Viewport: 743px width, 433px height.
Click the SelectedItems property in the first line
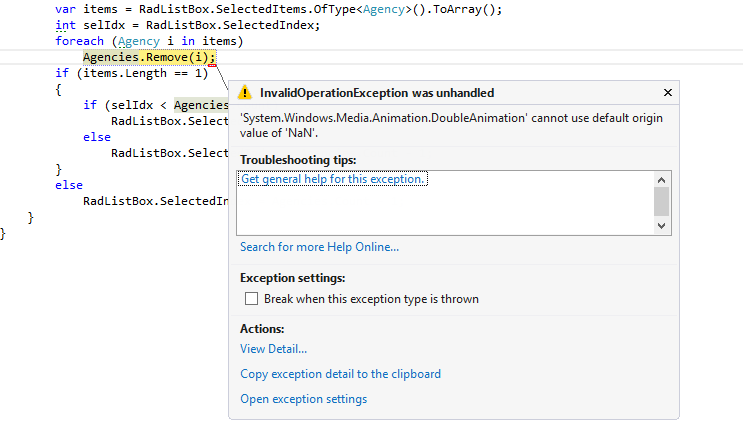pos(249,9)
